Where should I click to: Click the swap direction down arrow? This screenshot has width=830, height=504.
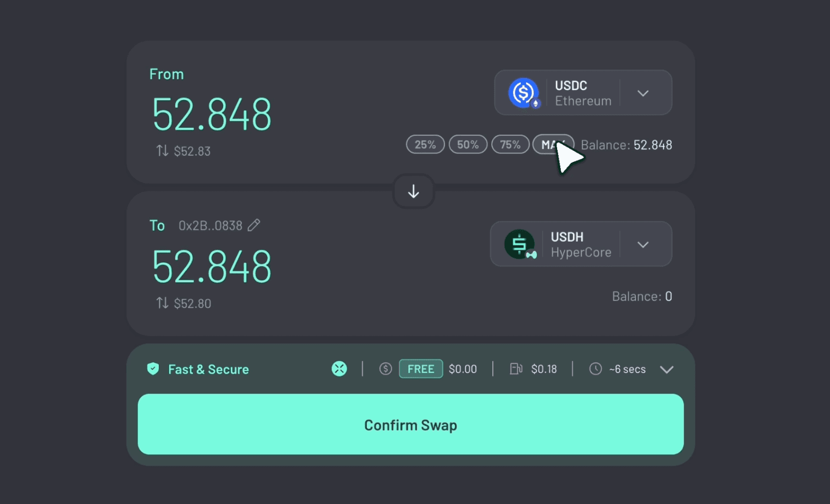tap(413, 191)
